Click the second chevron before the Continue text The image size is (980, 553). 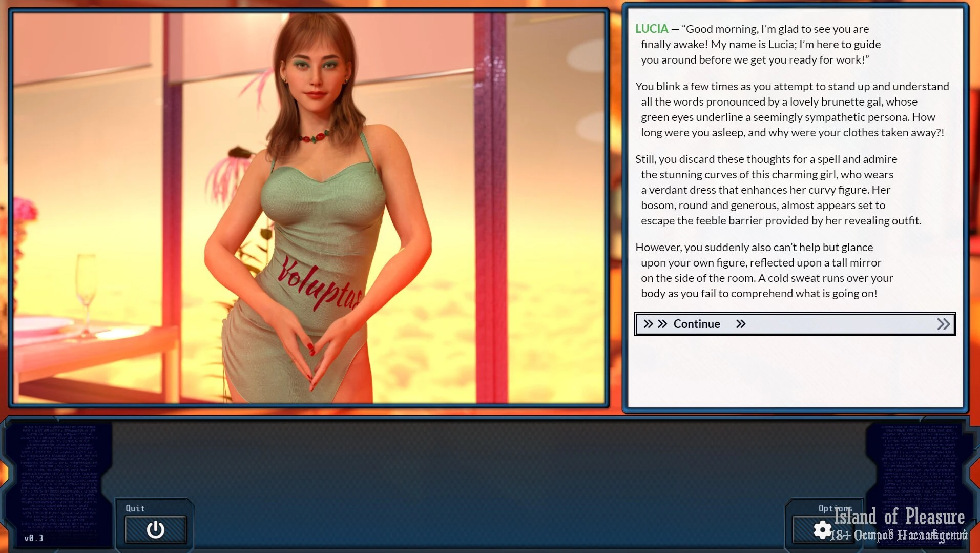(663, 324)
